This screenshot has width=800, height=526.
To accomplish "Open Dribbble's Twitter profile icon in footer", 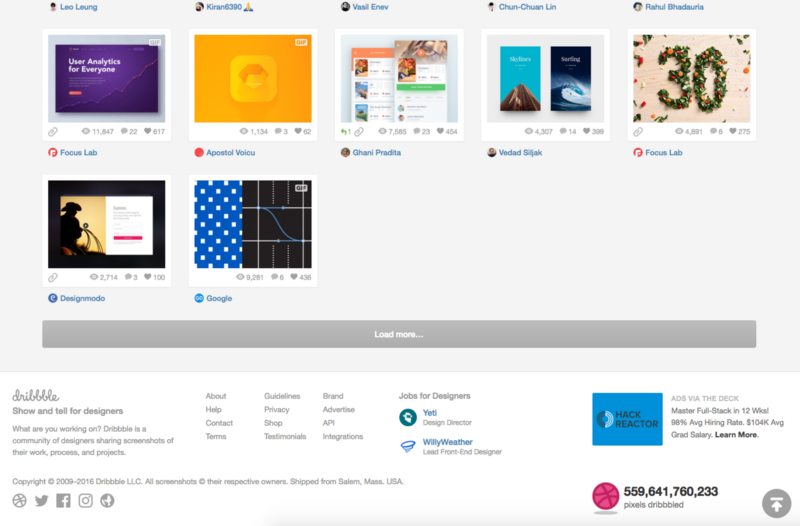I will point(41,500).
